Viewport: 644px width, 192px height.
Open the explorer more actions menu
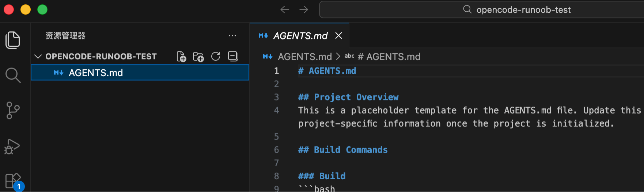coord(232,35)
